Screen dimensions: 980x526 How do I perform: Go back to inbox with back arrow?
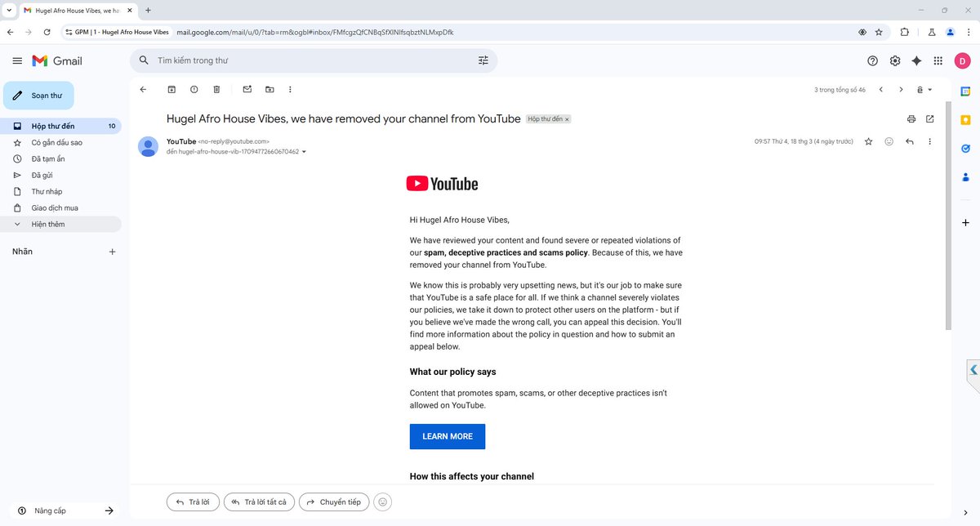point(143,89)
